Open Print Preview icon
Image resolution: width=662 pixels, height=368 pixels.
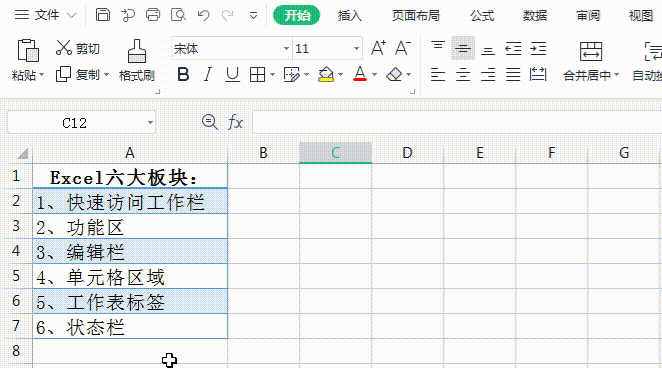click(178, 15)
